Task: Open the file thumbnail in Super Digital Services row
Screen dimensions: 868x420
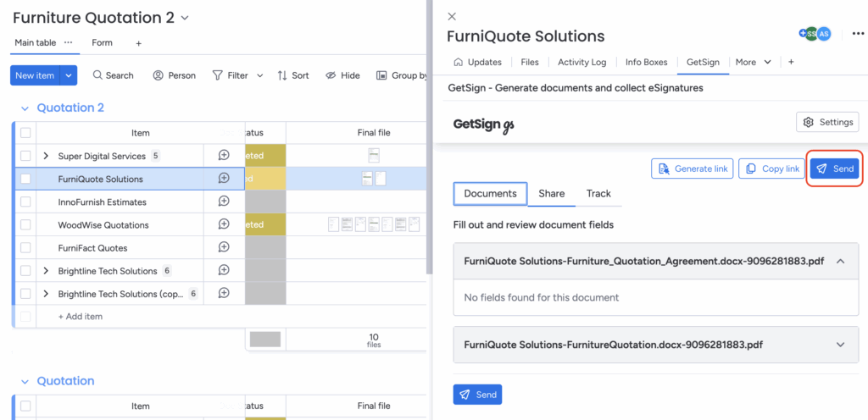Action: point(374,156)
